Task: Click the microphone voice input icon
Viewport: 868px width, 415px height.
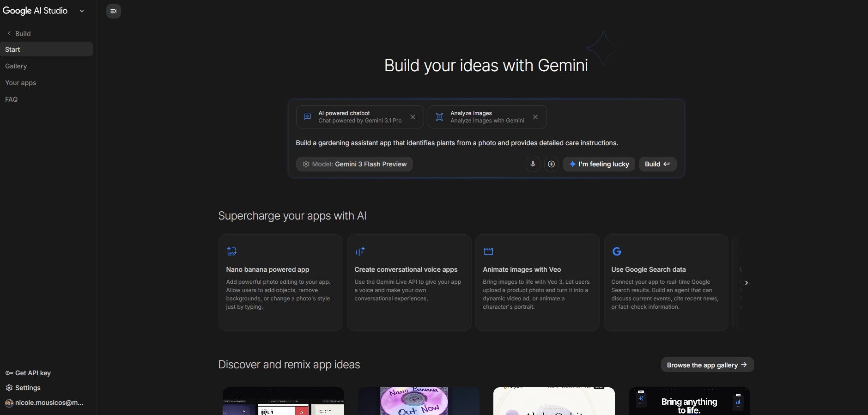Action: click(533, 164)
